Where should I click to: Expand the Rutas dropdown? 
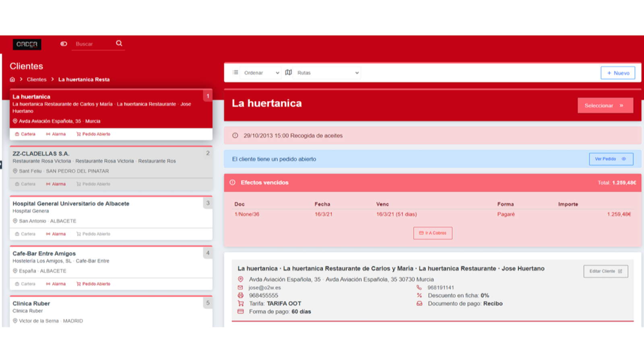[x=327, y=73]
